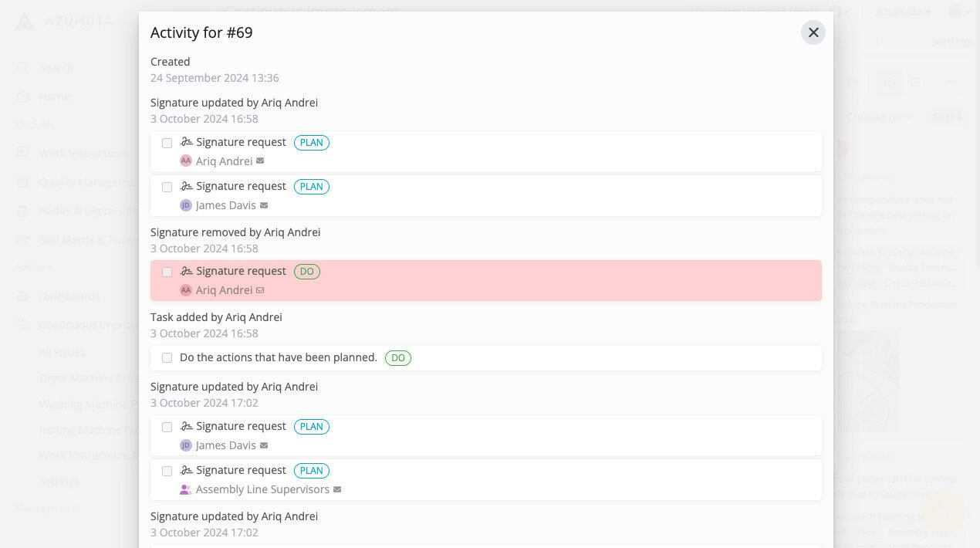Click the Dashboards chart icon in the sidebar

(x=23, y=296)
